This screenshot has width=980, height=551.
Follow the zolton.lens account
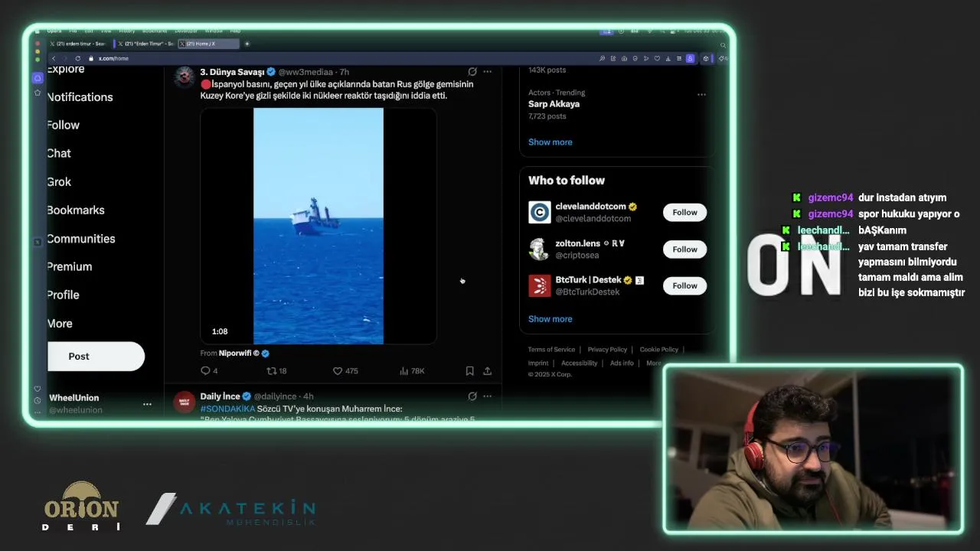[x=684, y=249]
